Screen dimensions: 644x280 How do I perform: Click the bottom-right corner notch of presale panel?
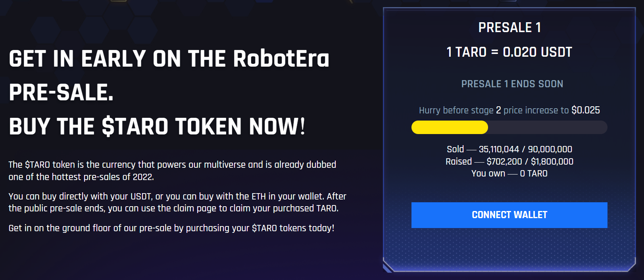click(x=632, y=265)
